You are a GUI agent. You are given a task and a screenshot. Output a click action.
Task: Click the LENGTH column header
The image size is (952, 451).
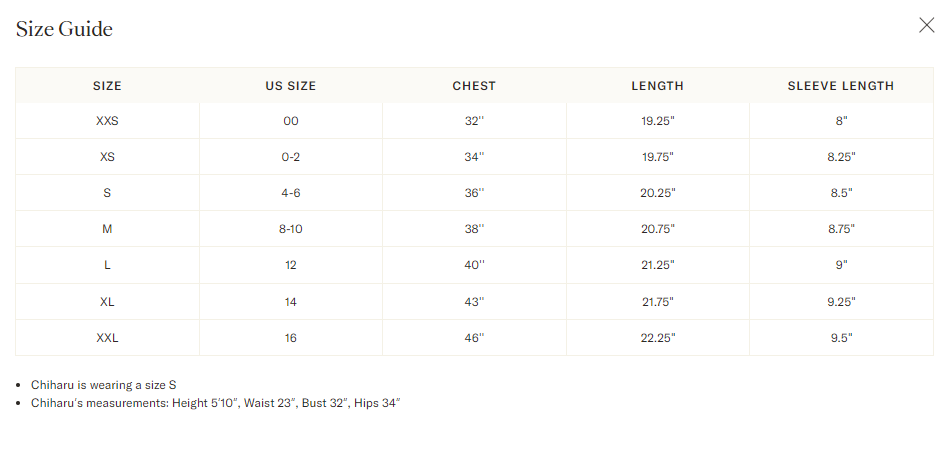657,86
